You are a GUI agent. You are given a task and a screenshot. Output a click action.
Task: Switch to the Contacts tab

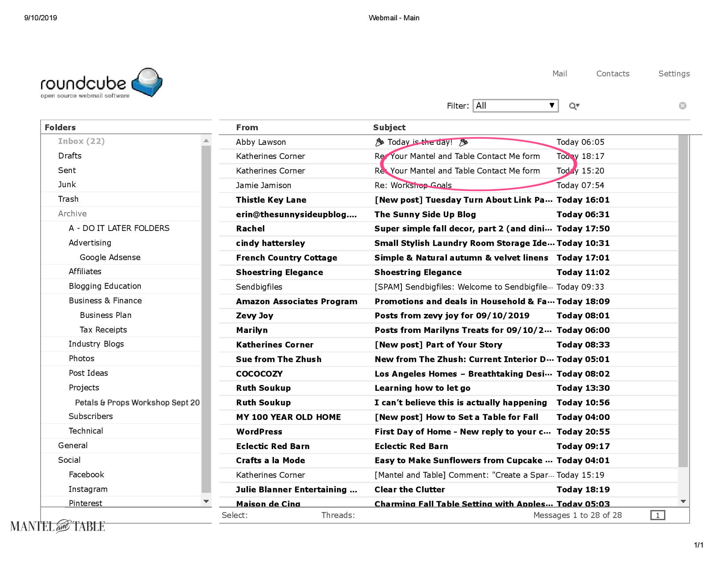tap(612, 74)
